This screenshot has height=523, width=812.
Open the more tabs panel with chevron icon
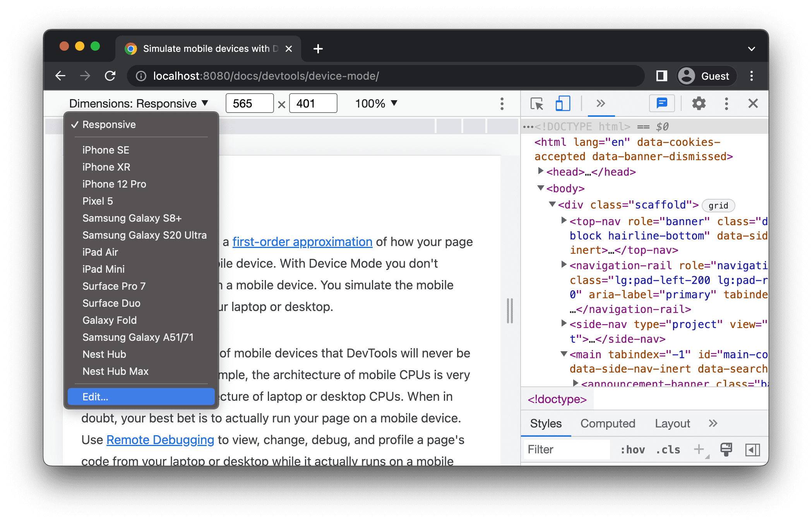pyautogui.click(x=599, y=104)
